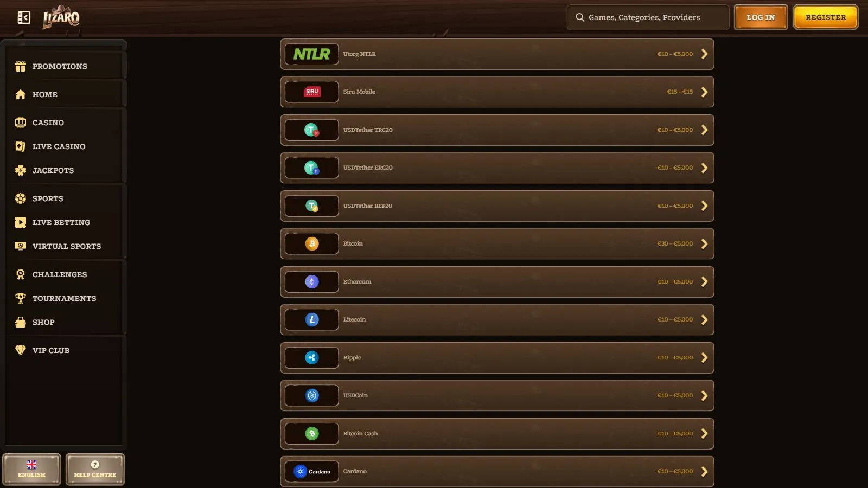Image resolution: width=868 pixels, height=488 pixels.
Task: Open the USDTether BEP20 chevron arrow
Action: [x=704, y=206]
